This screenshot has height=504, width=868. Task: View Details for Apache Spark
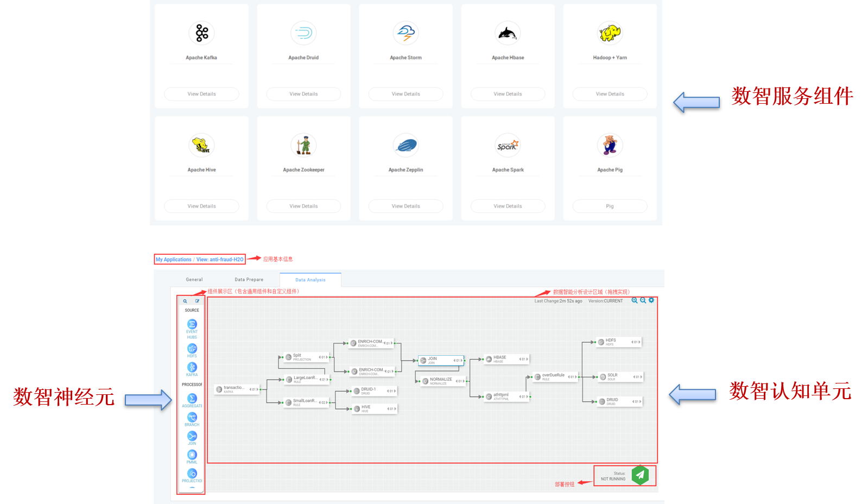coord(508,206)
